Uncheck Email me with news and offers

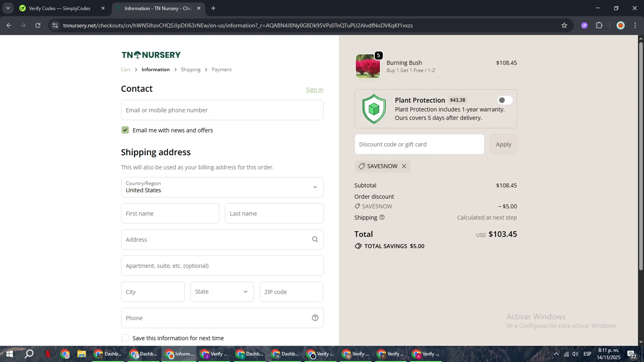point(125,130)
